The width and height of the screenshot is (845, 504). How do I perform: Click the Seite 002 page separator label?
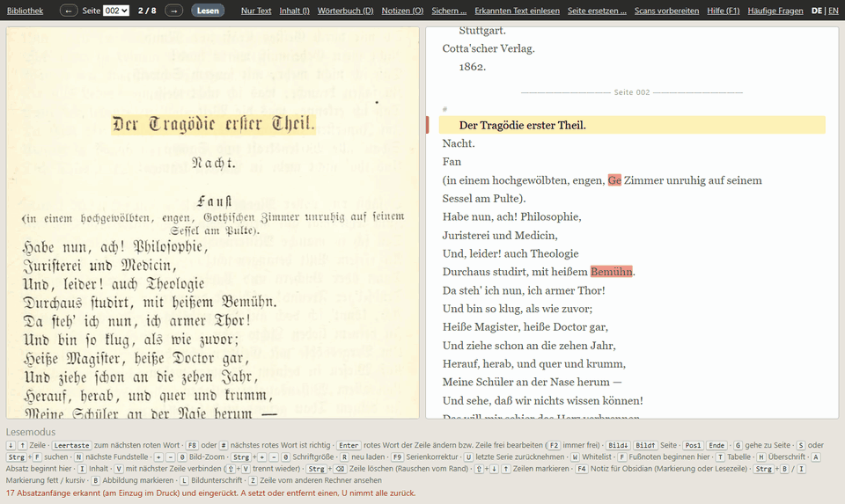click(x=632, y=92)
